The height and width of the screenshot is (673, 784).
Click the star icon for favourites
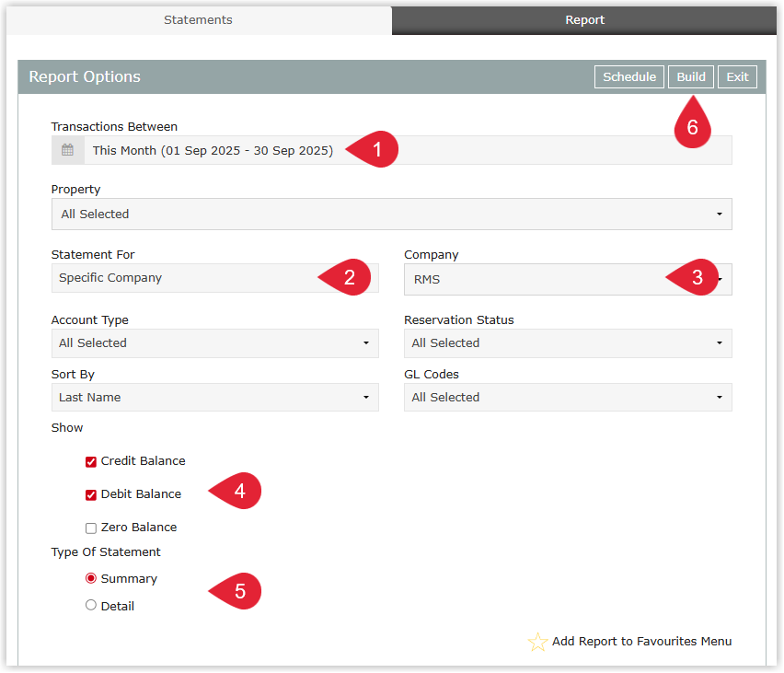coord(538,642)
